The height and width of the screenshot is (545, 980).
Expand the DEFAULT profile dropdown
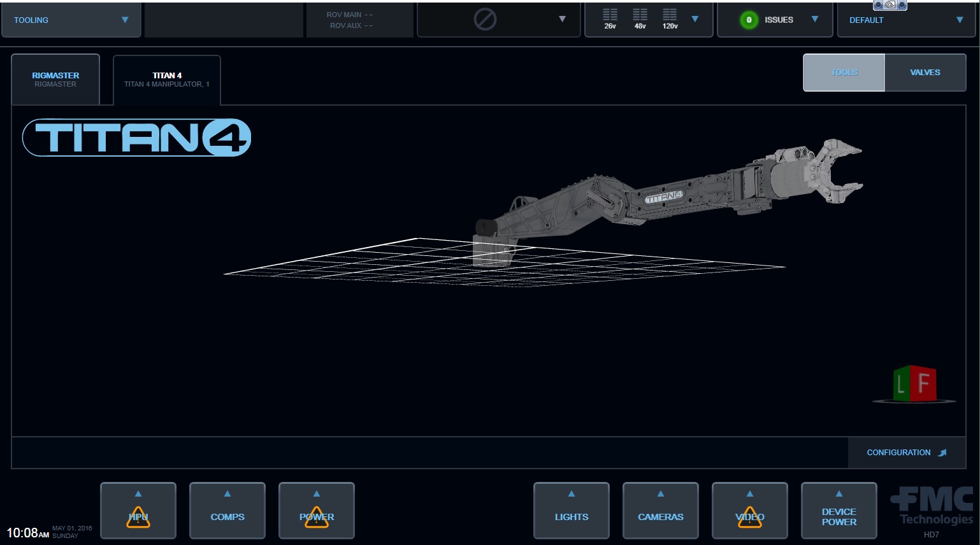(x=959, y=20)
